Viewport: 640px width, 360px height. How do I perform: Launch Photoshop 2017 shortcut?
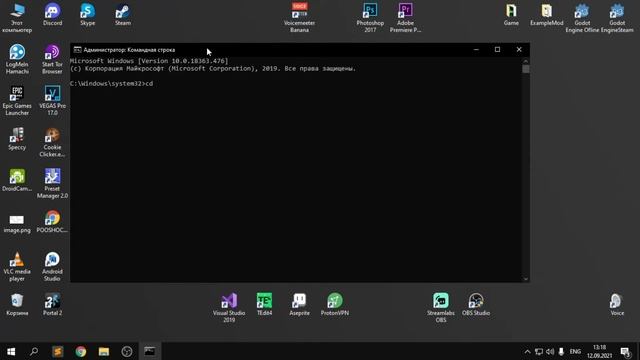370,17
